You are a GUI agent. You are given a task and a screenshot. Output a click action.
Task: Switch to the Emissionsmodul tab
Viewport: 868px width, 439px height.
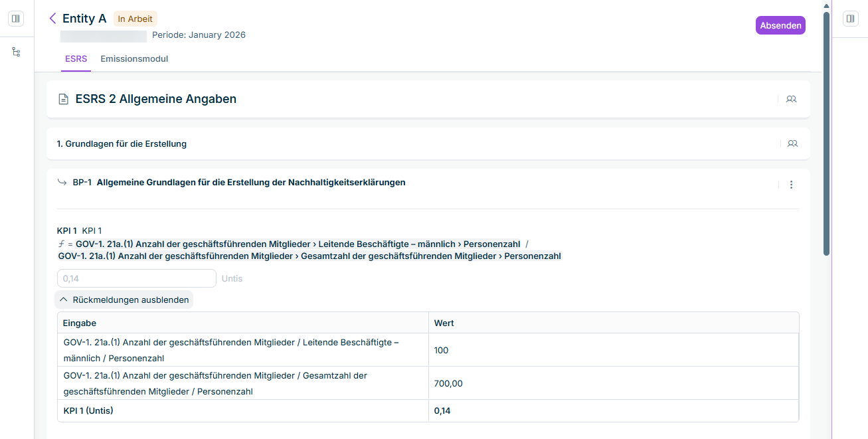pyautogui.click(x=134, y=59)
